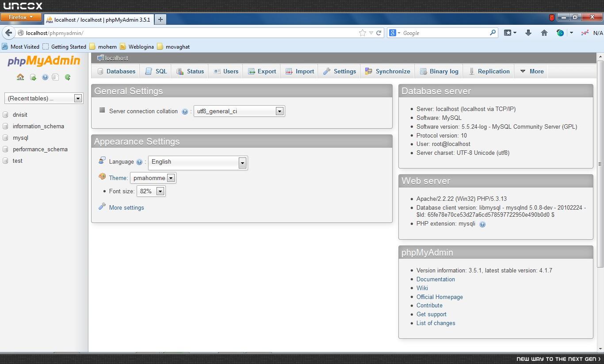Click the database icon beside drvisit
The image size is (604, 364).
(x=6, y=115)
